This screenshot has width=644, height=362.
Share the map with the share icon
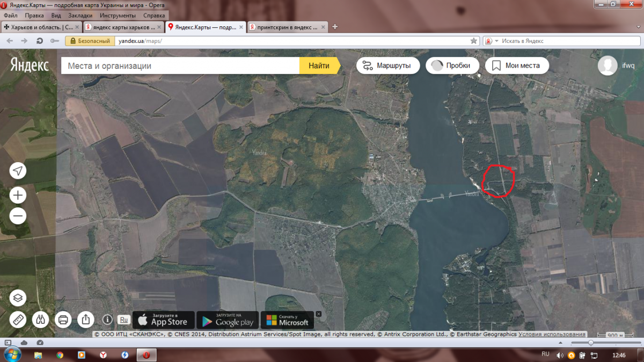coord(85,320)
